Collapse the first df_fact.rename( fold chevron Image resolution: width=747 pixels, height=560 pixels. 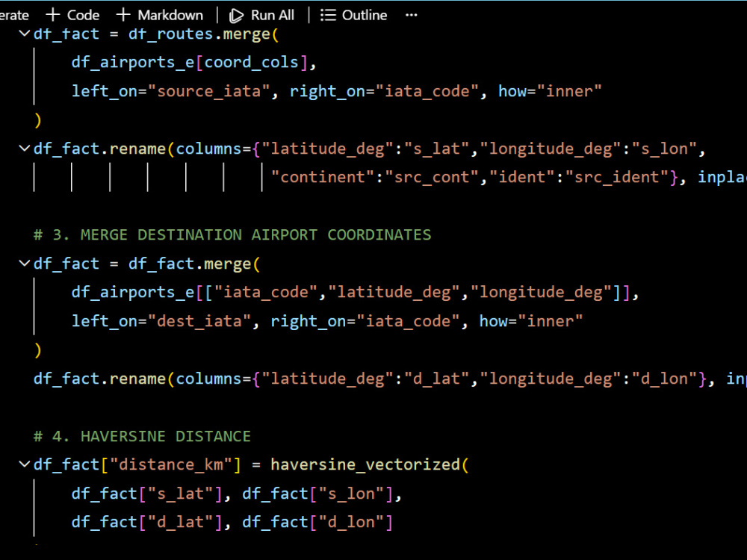(25, 149)
